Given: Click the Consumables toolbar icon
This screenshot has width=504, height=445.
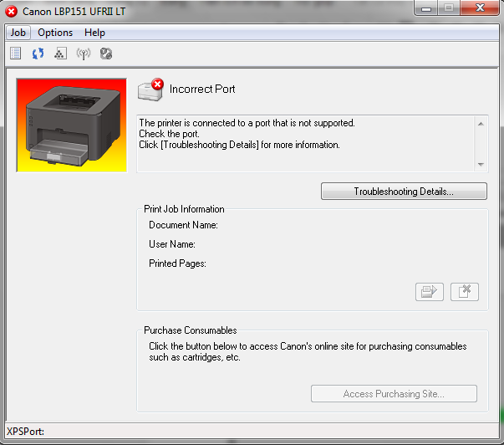Looking at the screenshot, I should tap(60, 54).
